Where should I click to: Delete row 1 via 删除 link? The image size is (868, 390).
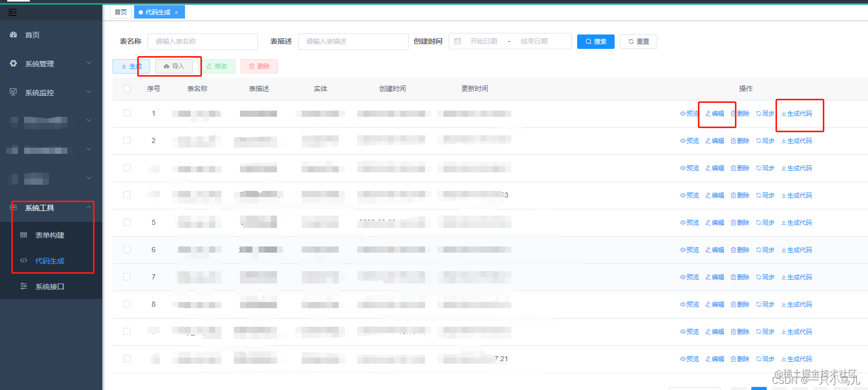point(740,114)
